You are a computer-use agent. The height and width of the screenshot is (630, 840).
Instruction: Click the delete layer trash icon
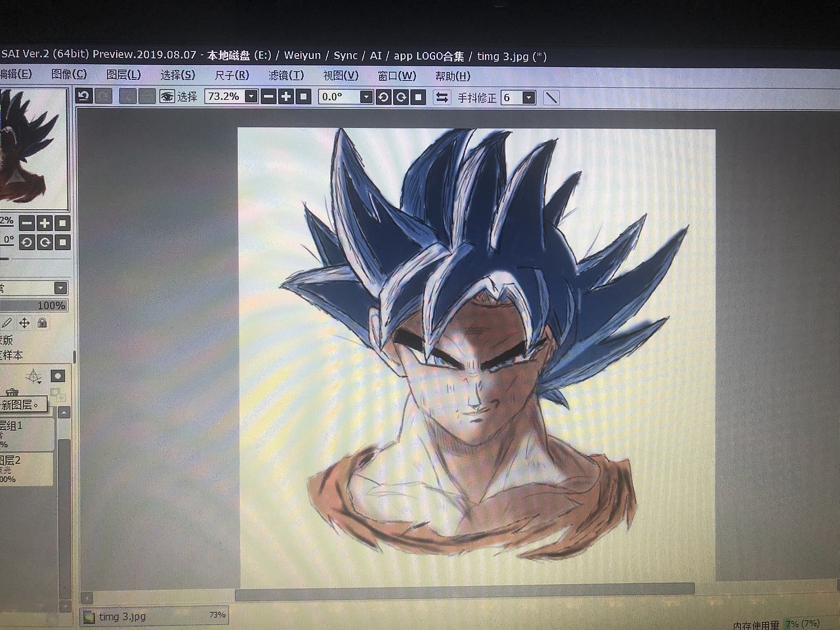(x=11, y=394)
